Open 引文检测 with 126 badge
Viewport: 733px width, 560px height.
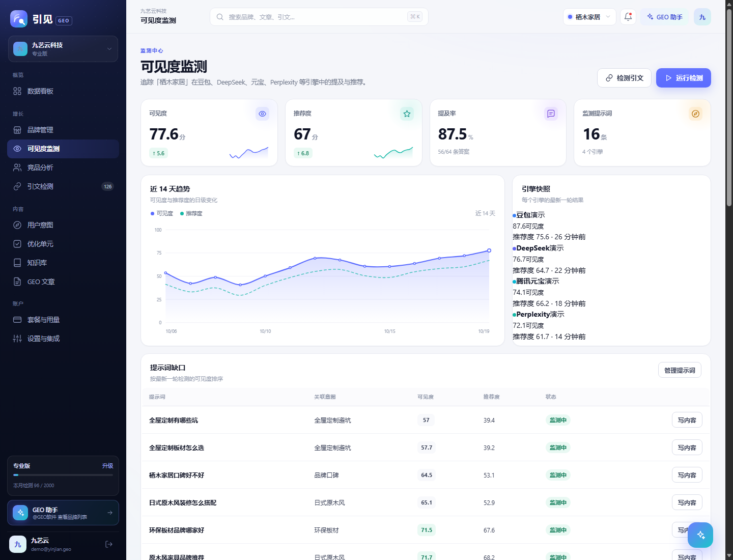point(63,186)
